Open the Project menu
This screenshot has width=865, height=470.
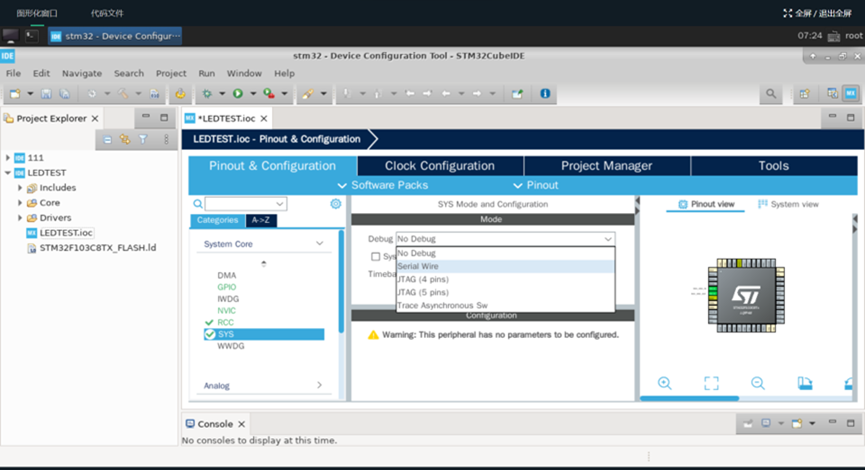[171, 73]
